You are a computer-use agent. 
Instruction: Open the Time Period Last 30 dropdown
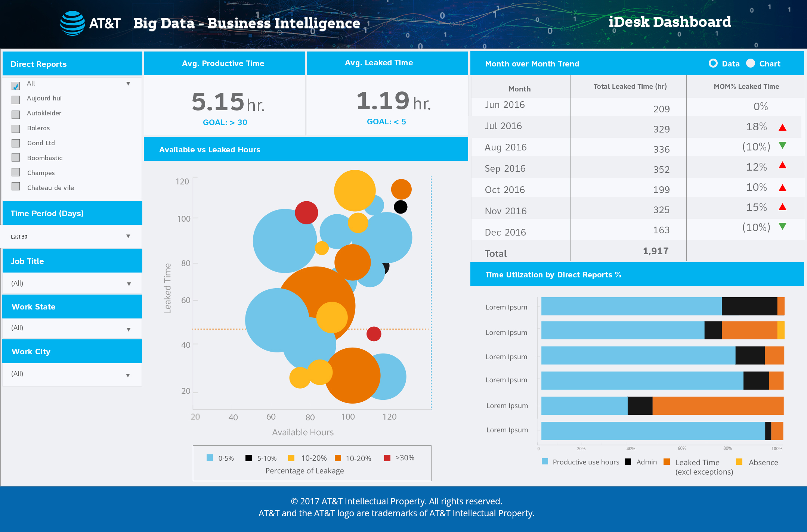click(x=128, y=236)
